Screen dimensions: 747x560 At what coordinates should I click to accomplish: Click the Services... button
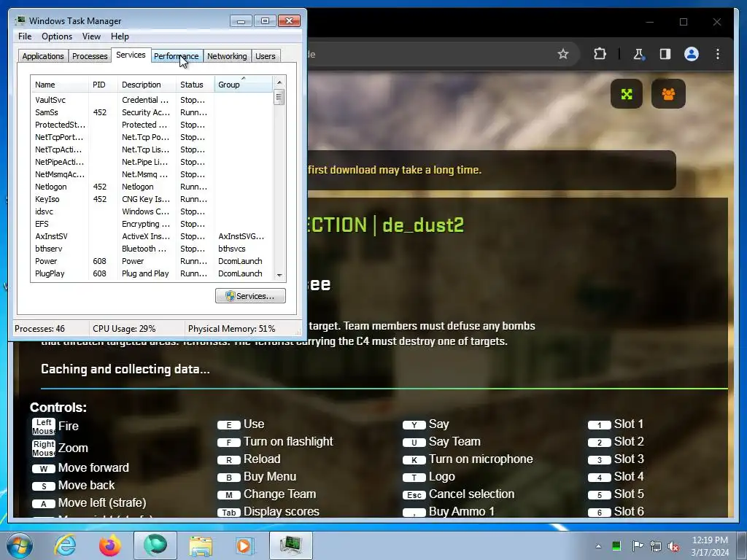tap(250, 296)
